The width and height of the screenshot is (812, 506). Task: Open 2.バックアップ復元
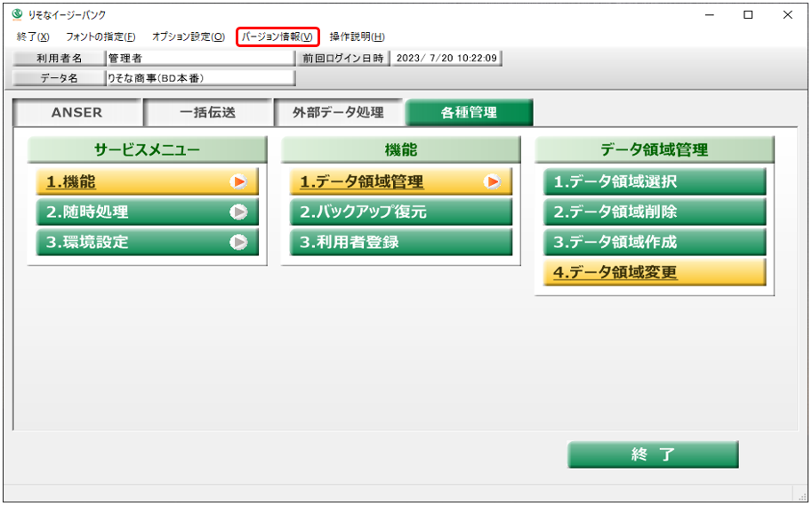pos(401,212)
